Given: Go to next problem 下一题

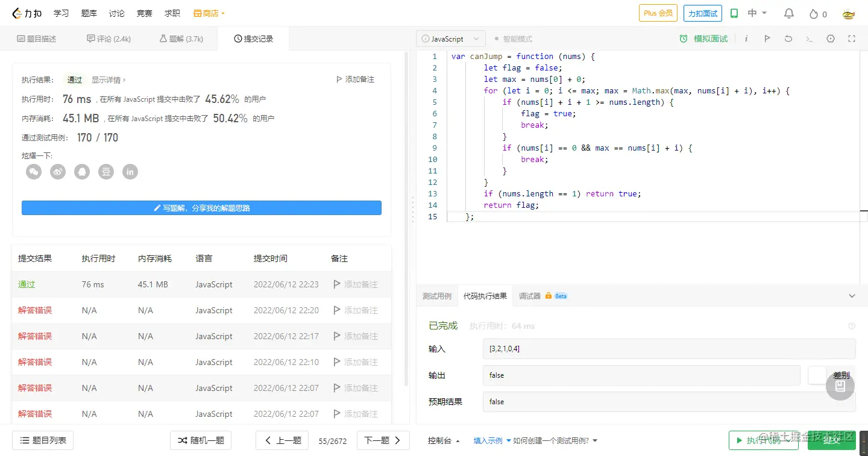Looking at the screenshot, I should (x=383, y=440).
